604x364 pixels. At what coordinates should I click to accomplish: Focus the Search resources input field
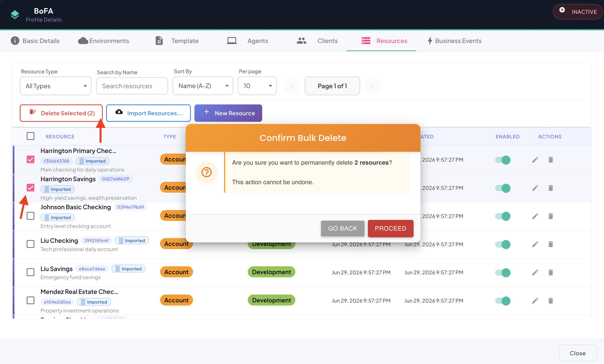[x=132, y=86]
